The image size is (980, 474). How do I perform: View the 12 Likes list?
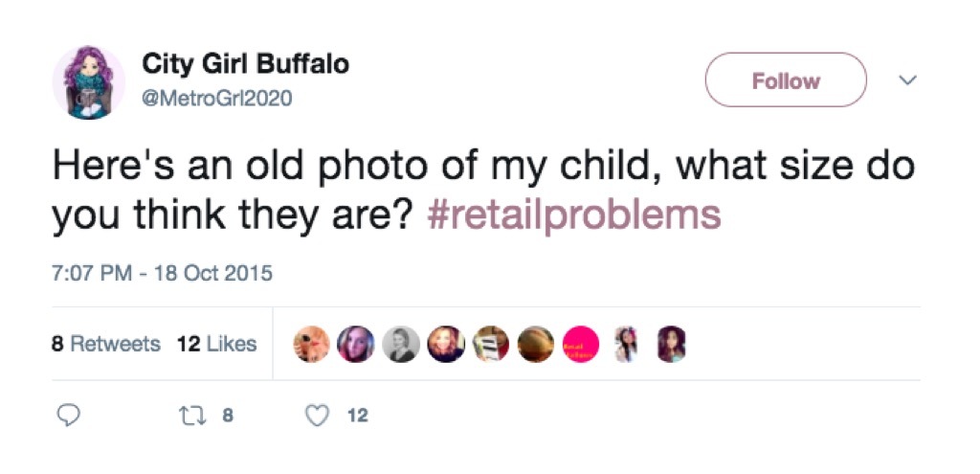pos(217,344)
